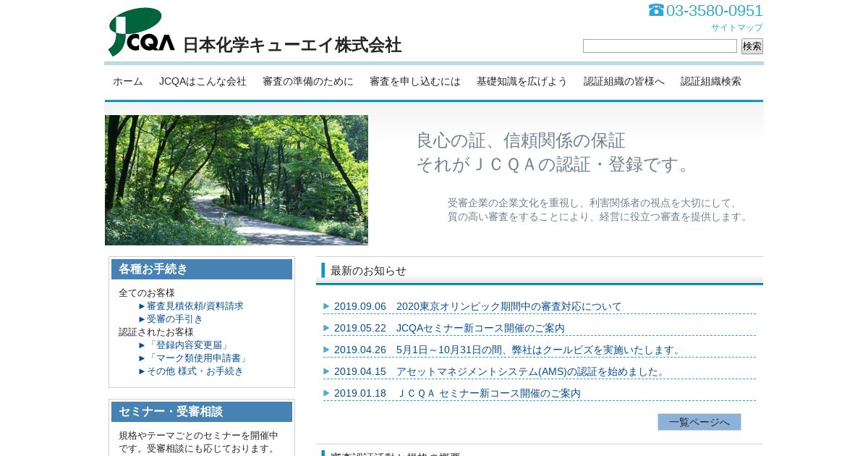Click the 日本化学キューエイ株式会社 company title
Image resolution: width=868 pixels, height=456 pixels.
(292, 45)
